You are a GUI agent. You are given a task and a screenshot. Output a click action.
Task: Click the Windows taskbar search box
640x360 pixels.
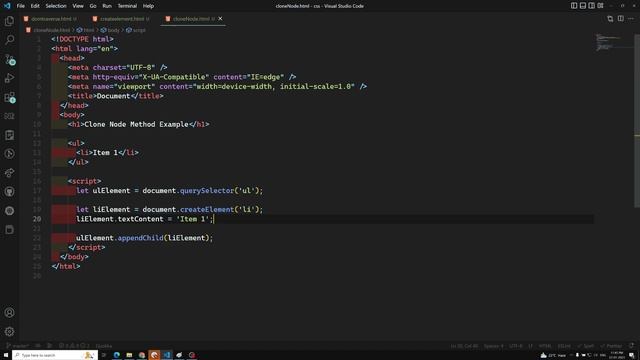[55, 355]
